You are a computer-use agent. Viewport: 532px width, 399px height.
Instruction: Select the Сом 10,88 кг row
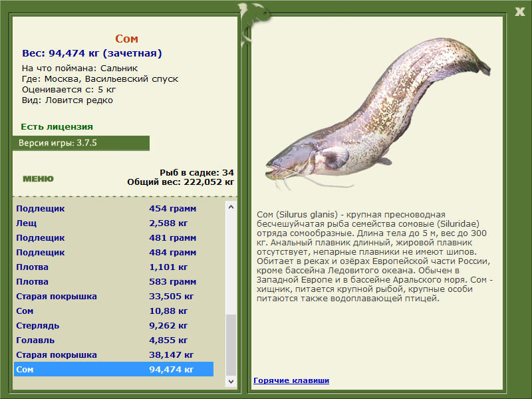[114, 311]
